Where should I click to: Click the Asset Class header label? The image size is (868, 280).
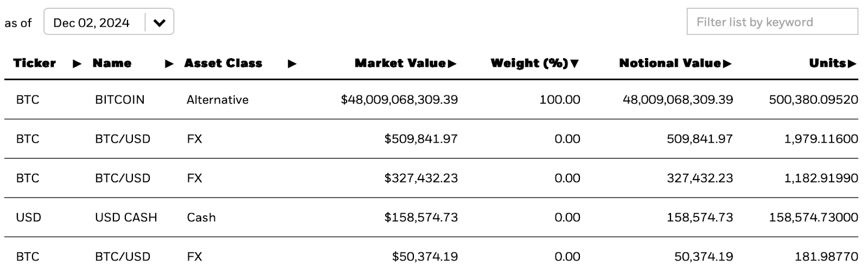click(x=223, y=63)
